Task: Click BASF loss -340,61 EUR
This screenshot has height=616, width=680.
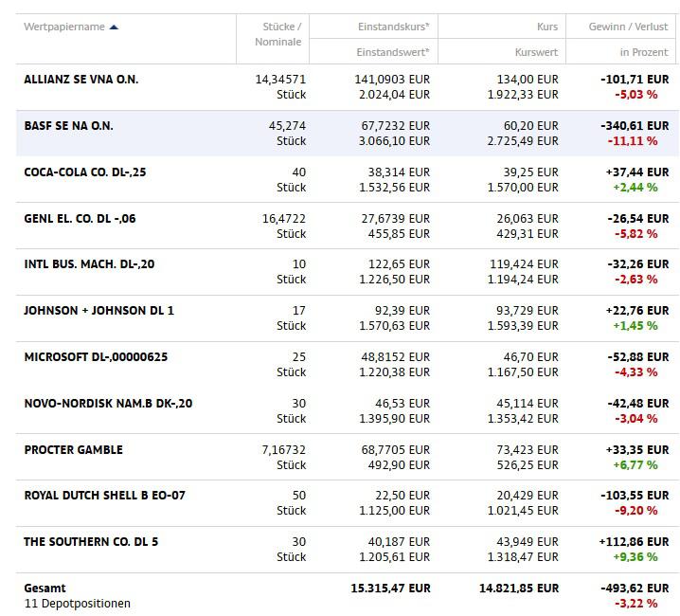Action: pos(635,126)
